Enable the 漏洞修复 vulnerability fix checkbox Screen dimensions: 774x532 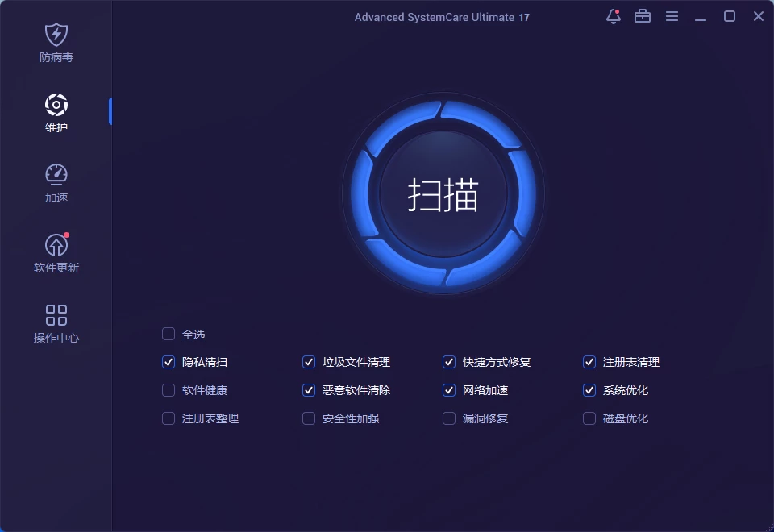449,418
